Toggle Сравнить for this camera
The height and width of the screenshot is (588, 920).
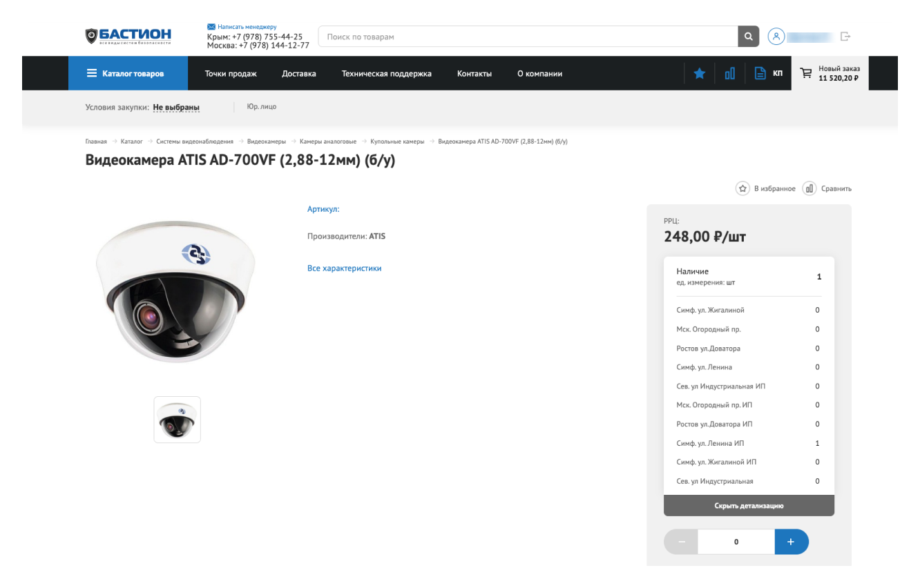tap(827, 188)
